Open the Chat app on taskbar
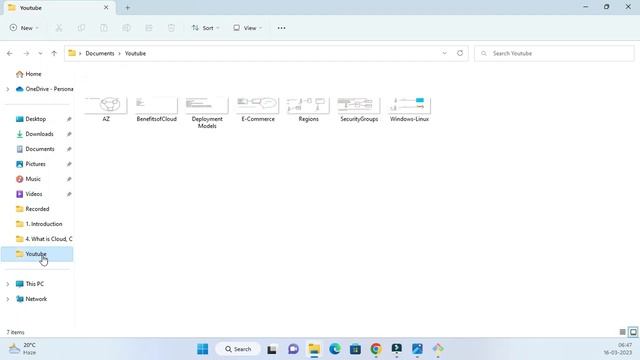640x360 pixels. point(293,349)
